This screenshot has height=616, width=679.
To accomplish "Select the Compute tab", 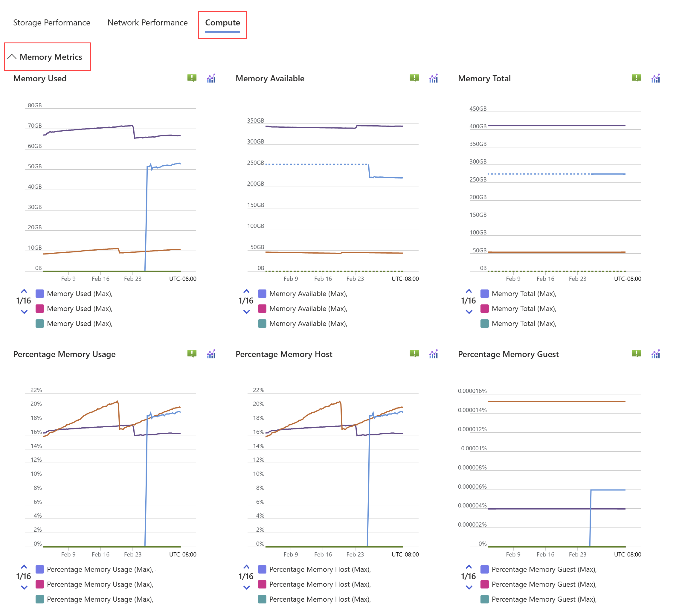I will coord(222,22).
